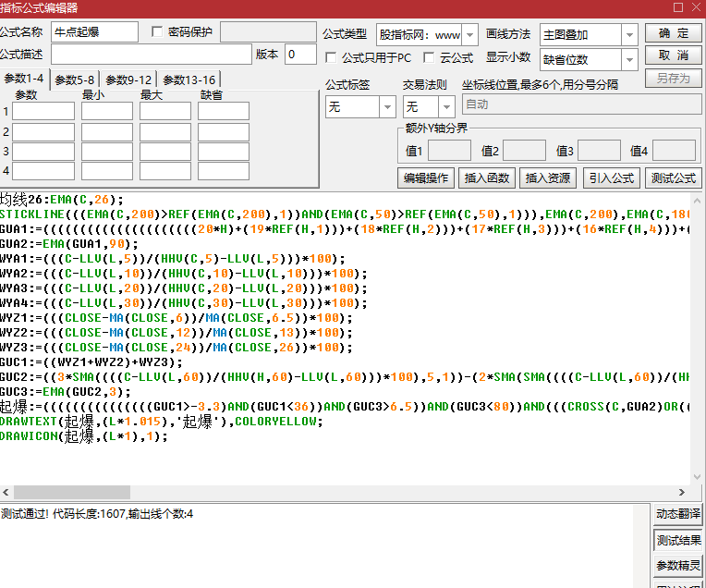Click the 插入函数 button
The image size is (706, 588).
487,178
